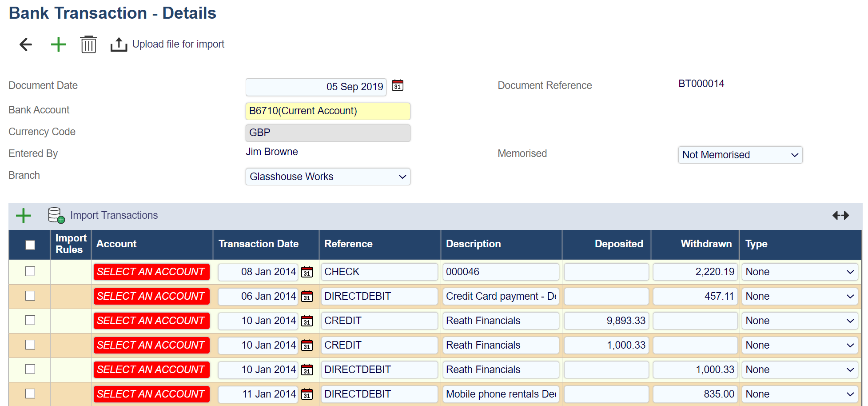This screenshot has width=868, height=406.
Task: Click the trash delete icon
Action: tap(88, 44)
